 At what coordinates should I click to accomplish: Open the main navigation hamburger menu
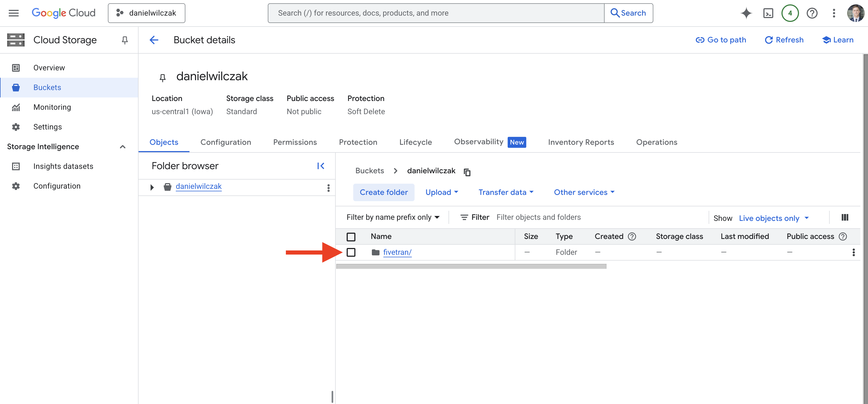click(14, 13)
